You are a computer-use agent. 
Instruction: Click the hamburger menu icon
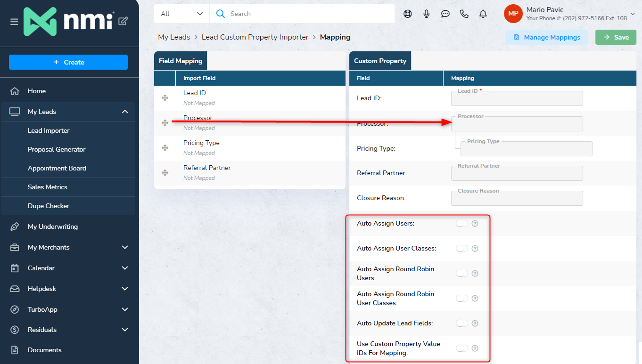14,22
